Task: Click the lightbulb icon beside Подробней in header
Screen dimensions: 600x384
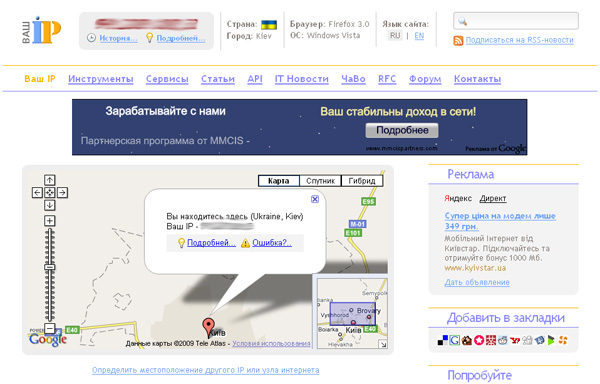Action: (150, 37)
